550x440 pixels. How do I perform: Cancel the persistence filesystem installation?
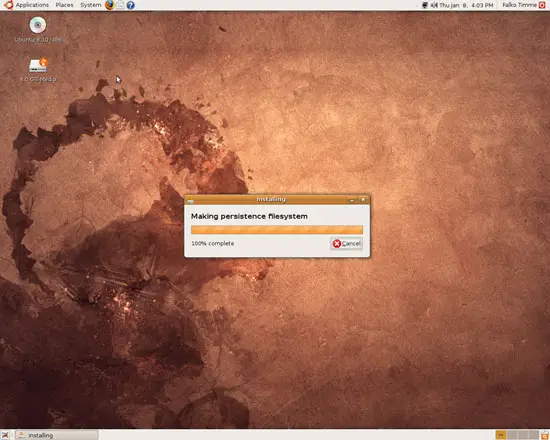347,244
